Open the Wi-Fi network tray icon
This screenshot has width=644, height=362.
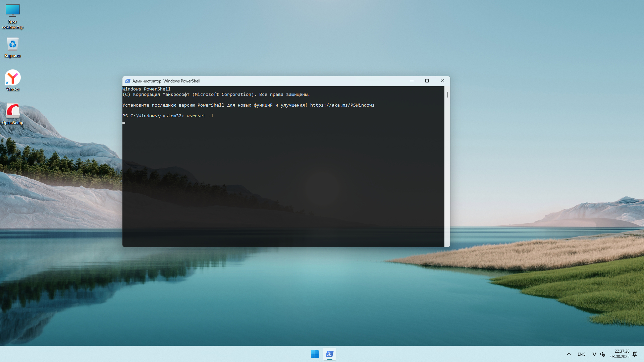click(594, 354)
